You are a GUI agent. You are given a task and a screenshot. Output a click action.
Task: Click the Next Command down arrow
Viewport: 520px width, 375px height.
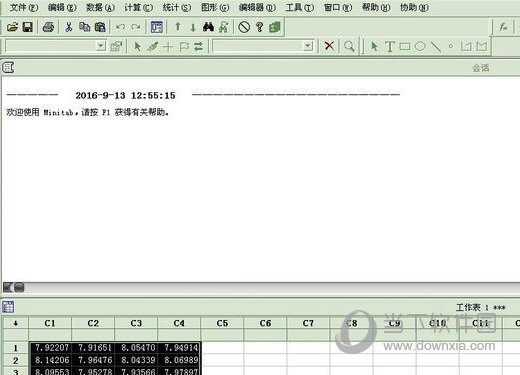point(193,27)
